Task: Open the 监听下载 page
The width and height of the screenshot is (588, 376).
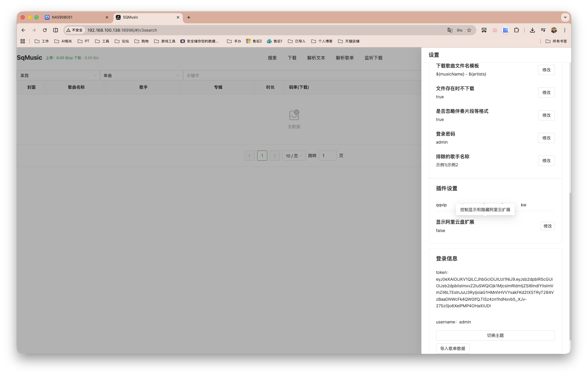Action: coord(373,58)
